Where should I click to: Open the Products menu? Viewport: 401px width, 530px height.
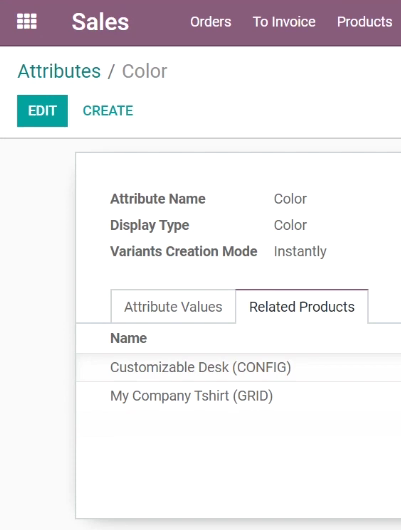pos(364,22)
